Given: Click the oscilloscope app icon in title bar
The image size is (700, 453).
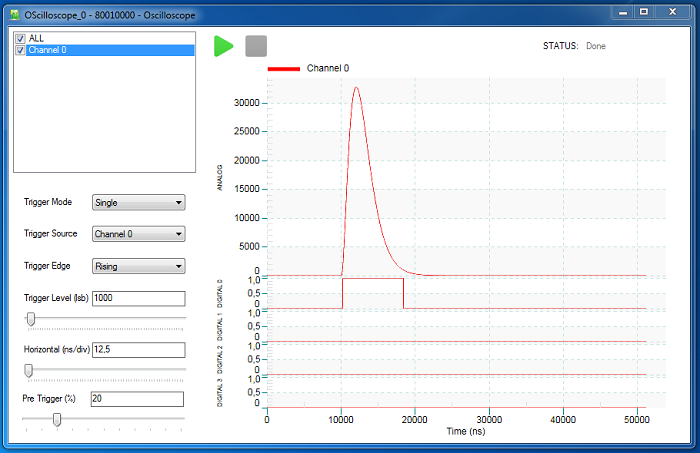Looking at the screenshot, I should tap(15, 15).
